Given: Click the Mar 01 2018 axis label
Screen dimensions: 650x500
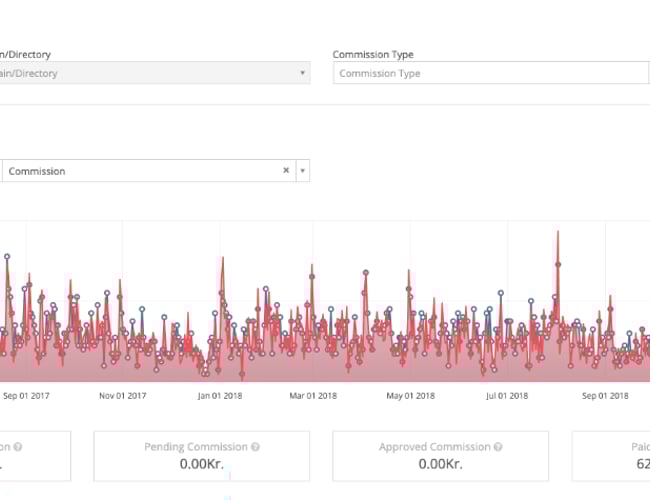Looking at the screenshot, I should click(x=314, y=395).
